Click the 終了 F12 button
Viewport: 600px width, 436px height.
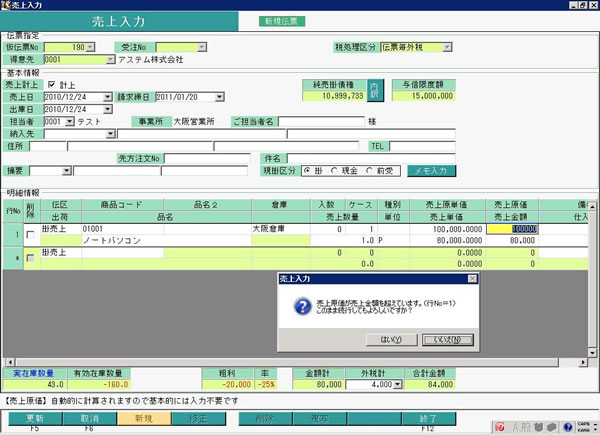[x=429, y=418]
